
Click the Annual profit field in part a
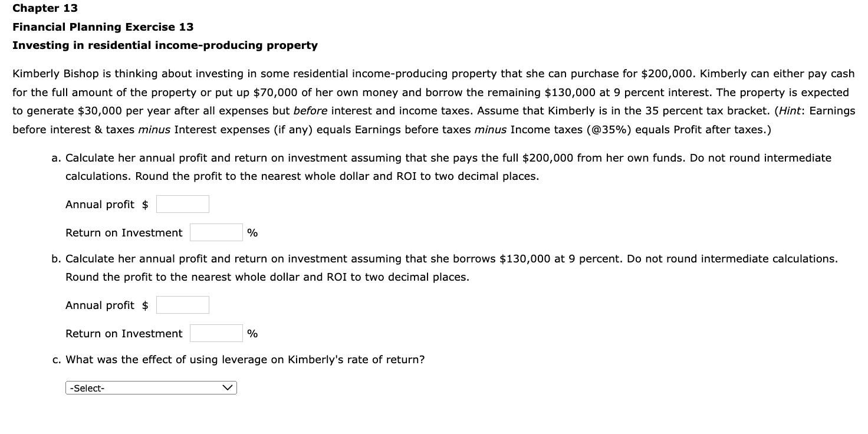[x=182, y=203]
